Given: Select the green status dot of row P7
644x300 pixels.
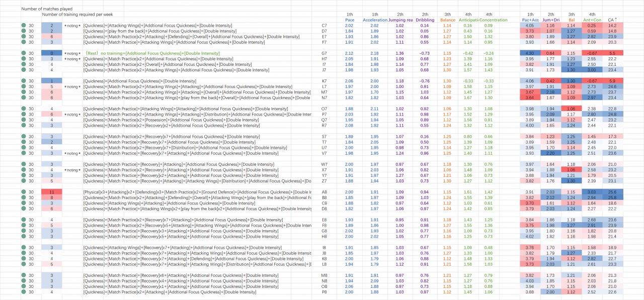Looking at the screenshot, I should pos(24,114).
